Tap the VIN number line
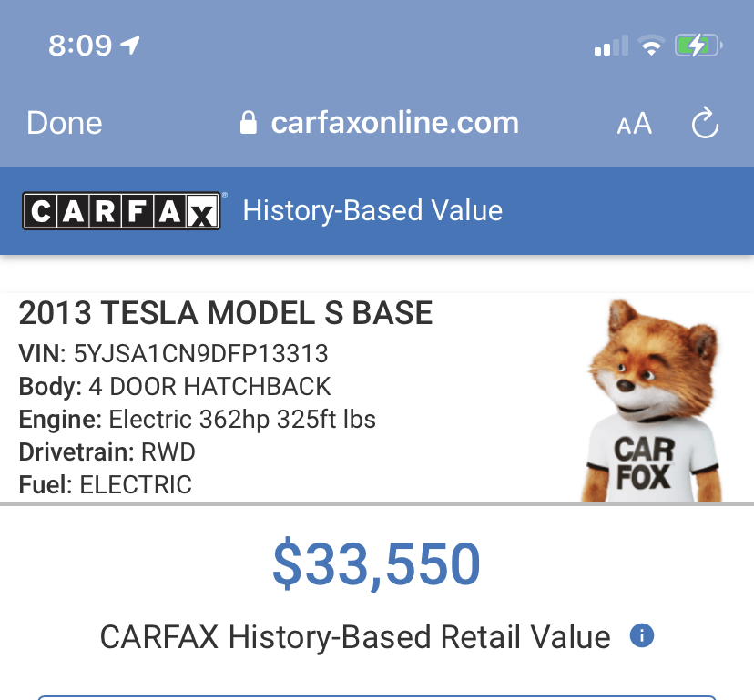Image resolution: width=754 pixels, height=700 pixels. tap(173, 353)
